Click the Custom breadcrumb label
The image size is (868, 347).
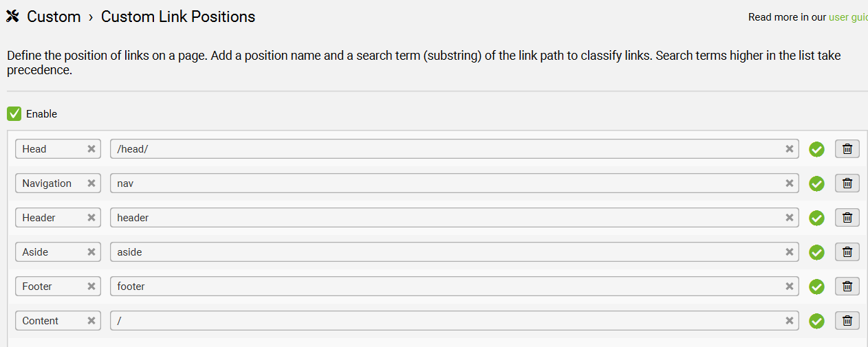(54, 16)
